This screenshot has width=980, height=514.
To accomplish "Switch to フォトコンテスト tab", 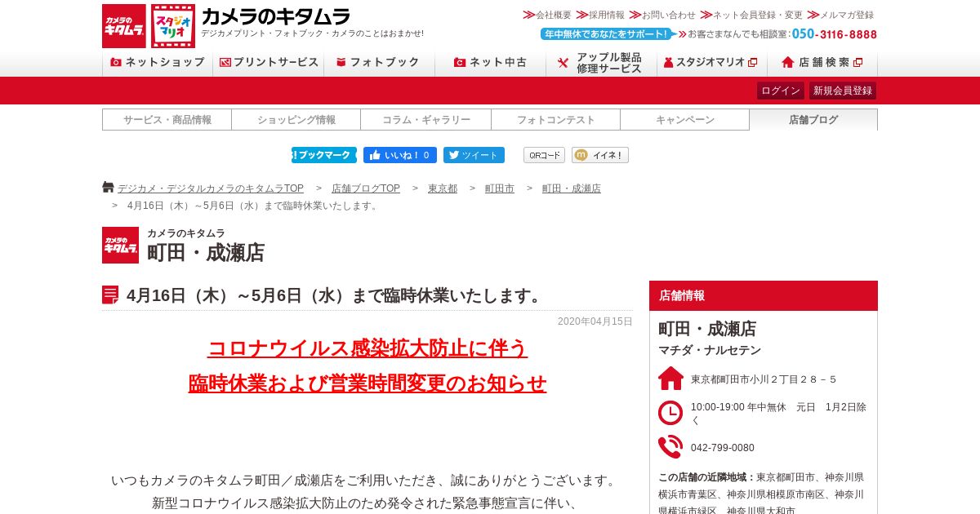I will [x=556, y=120].
